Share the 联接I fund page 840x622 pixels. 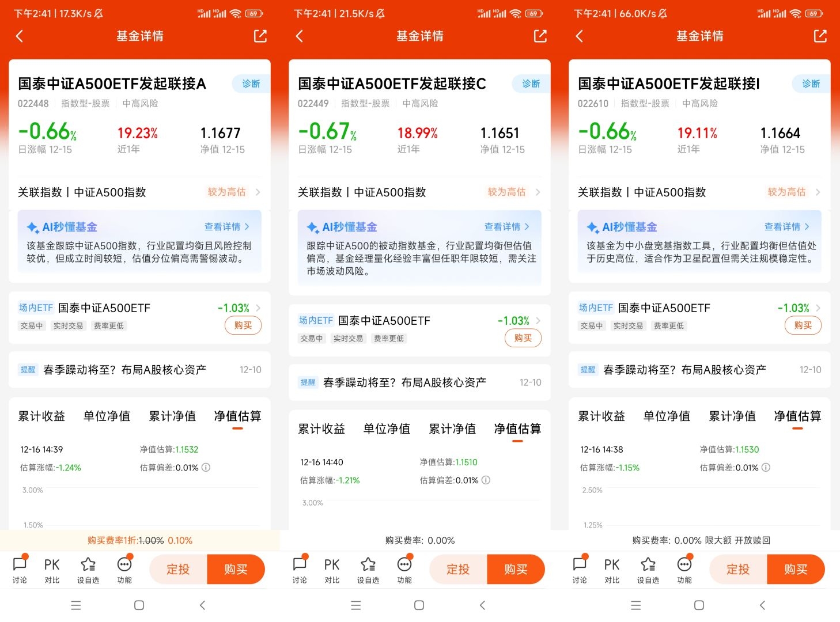[x=820, y=36]
